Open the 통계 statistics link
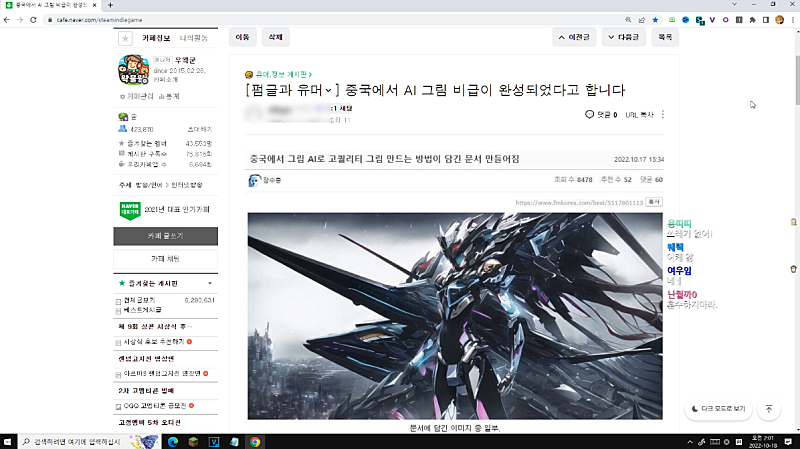 coord(169,96)
